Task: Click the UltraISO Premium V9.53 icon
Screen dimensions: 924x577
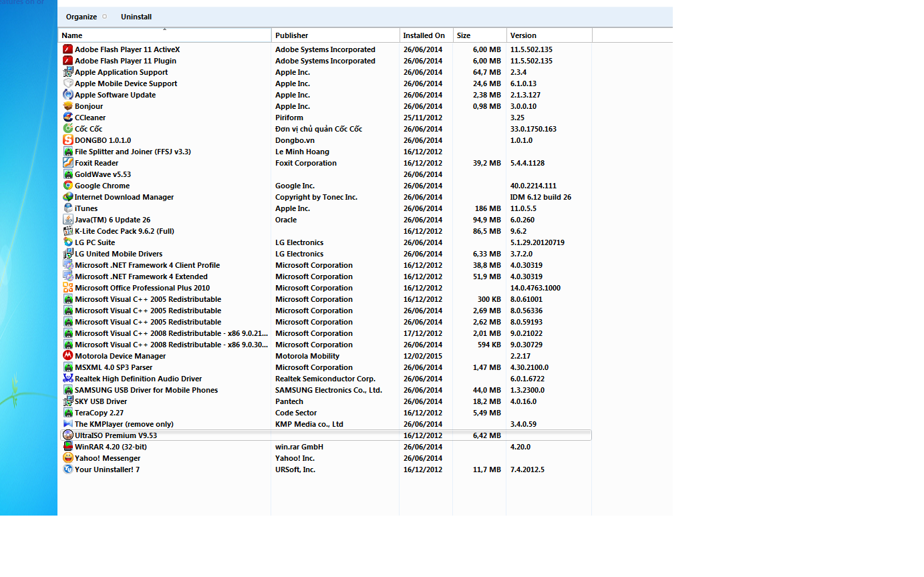Action: (67, 435)
